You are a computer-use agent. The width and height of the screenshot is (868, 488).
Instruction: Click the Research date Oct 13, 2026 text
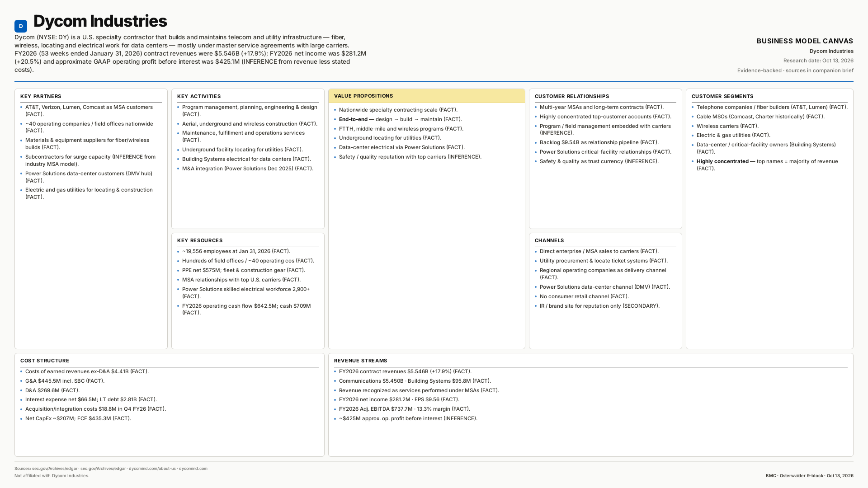(818, 61)
